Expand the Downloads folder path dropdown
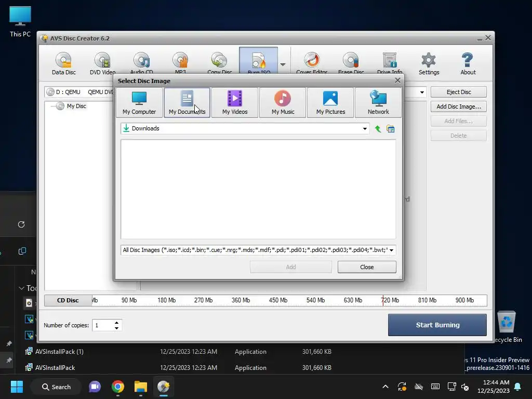Image resolution: width=532 pixels, height=399 pixels. [365, 129]
